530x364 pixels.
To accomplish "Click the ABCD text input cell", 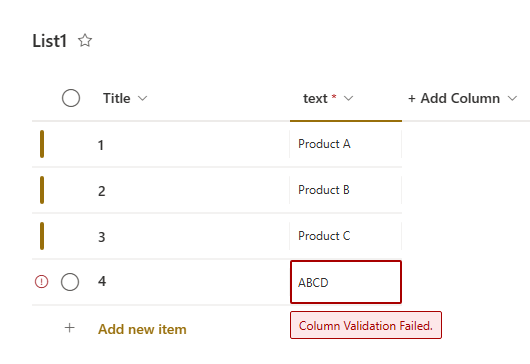I will point(346,282).
